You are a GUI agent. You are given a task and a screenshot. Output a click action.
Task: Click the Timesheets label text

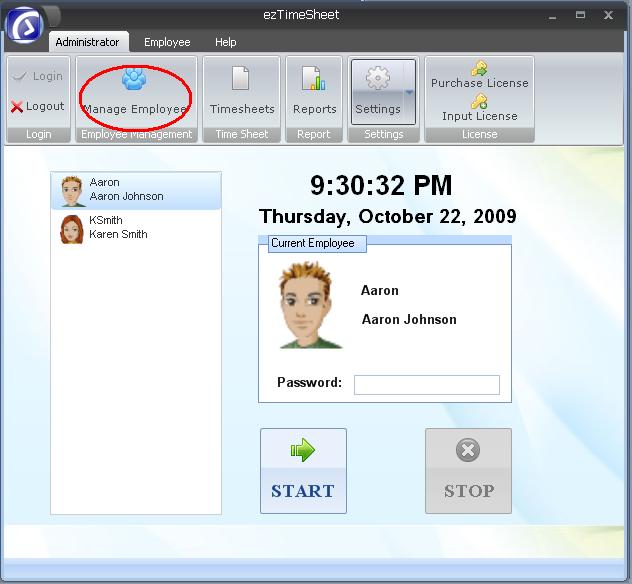click(242, 109)
